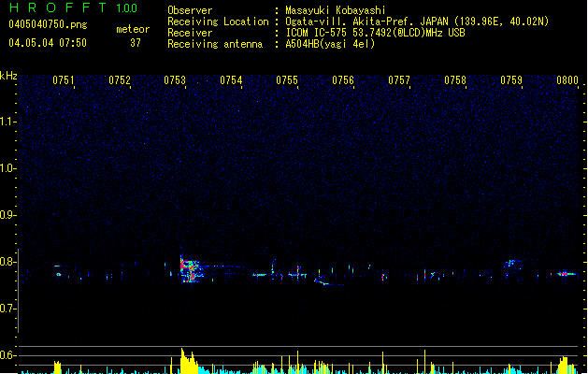Screen dimensions: 588x374
Task: Select observer name Masayuki Kobayashi
Action: [x=335, y=10]
